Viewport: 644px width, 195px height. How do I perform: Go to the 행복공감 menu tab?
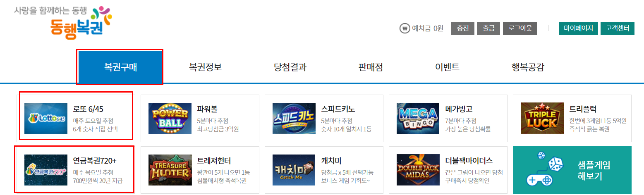coord(528,67)
